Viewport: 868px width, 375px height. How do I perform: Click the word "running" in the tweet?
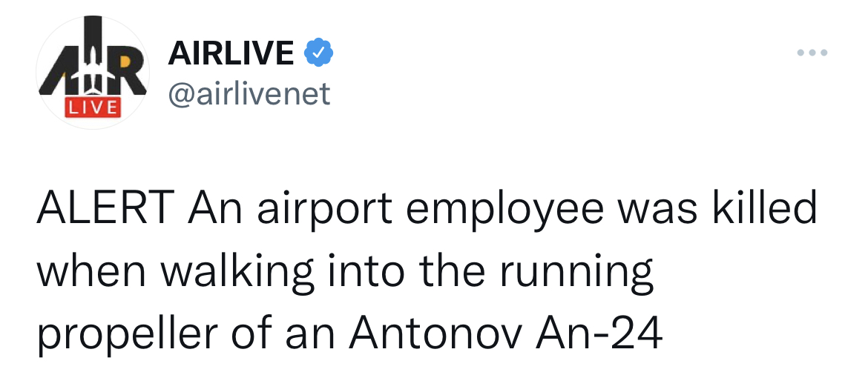576,273
